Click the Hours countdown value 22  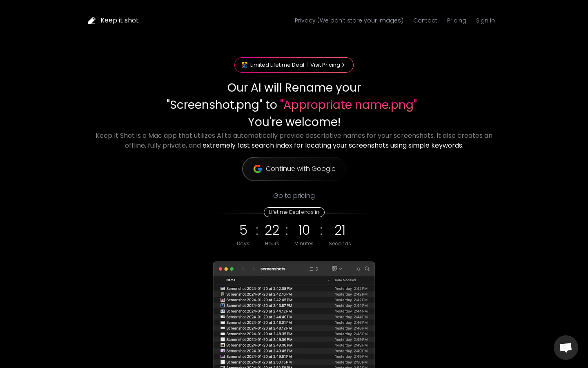(272, 230)
